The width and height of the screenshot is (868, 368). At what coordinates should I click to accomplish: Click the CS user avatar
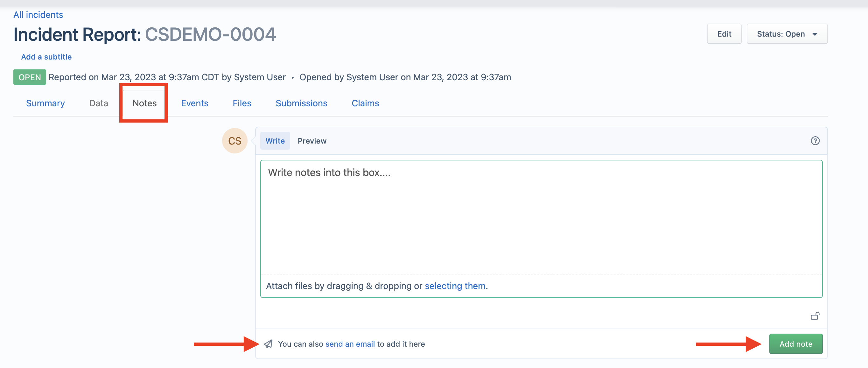tap(234, 140)
